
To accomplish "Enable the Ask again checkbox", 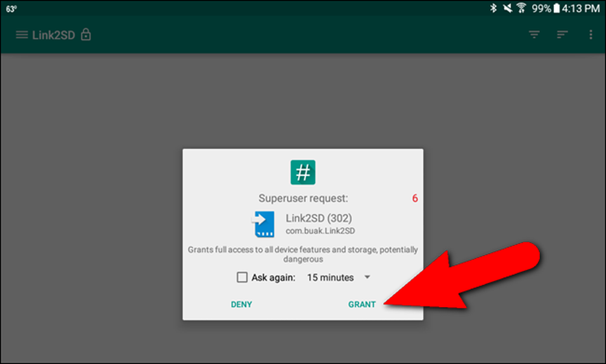I will 242,277.
